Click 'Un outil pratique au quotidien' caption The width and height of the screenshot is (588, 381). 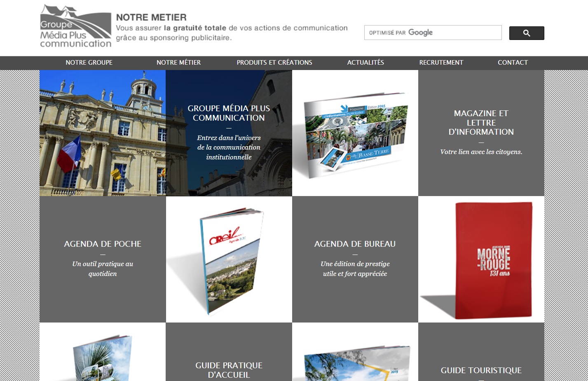[x=103, y=269]
